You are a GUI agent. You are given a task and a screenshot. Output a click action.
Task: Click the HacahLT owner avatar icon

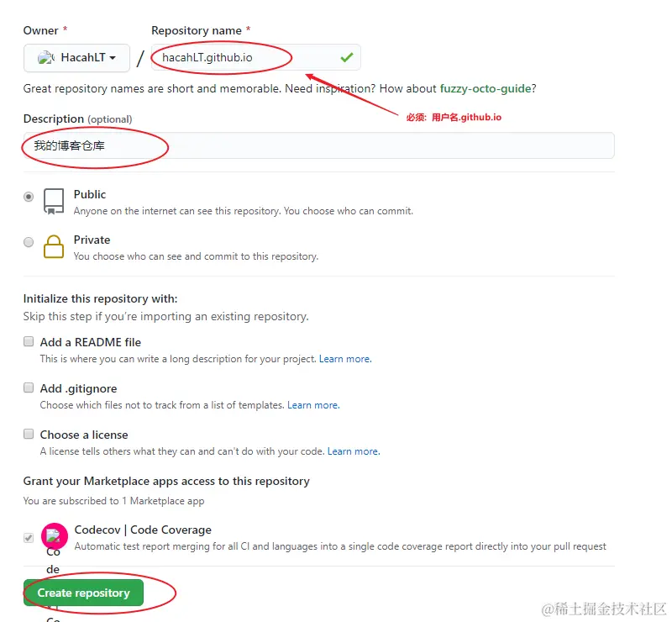click(x=46, y=57)
